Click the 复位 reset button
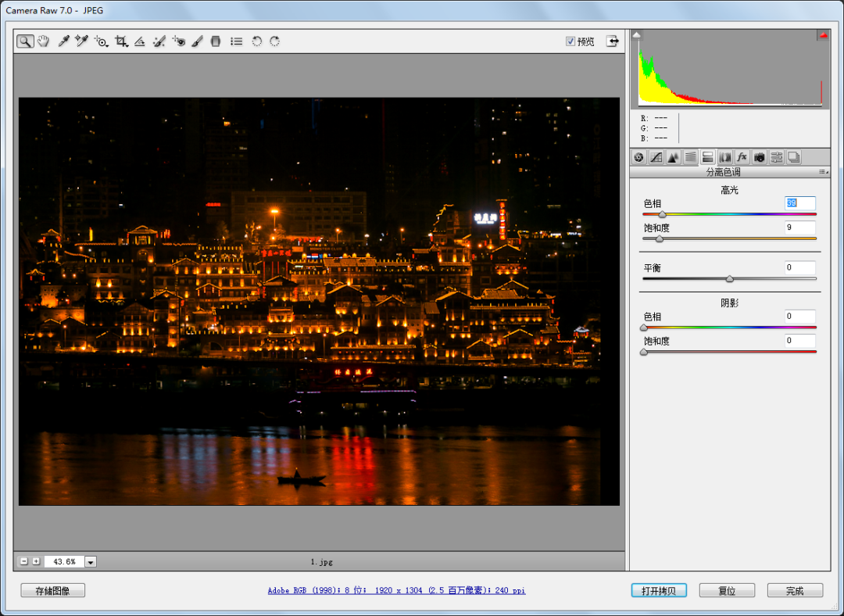844x616 pixels. tap(728, 591)
